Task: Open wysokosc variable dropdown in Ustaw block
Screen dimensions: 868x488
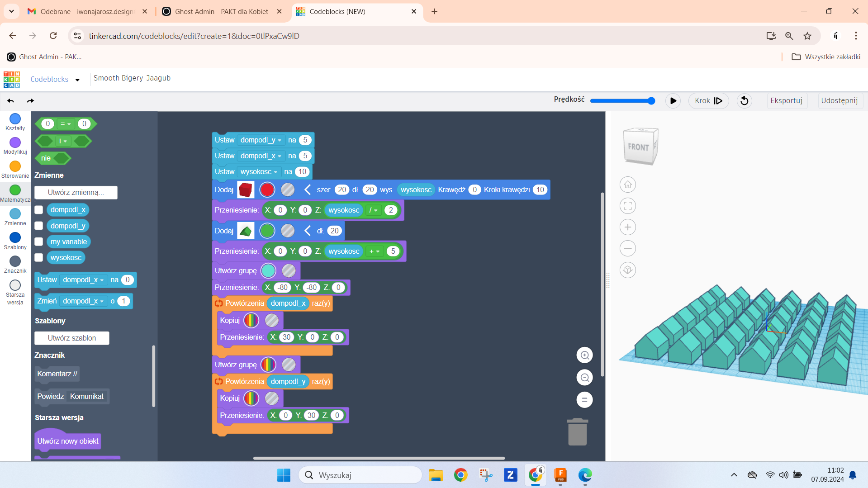Action: point(259,171)
